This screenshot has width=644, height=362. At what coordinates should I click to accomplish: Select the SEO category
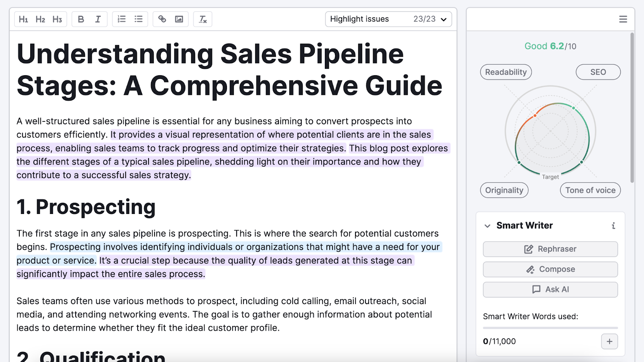click(x=598, y=72)
